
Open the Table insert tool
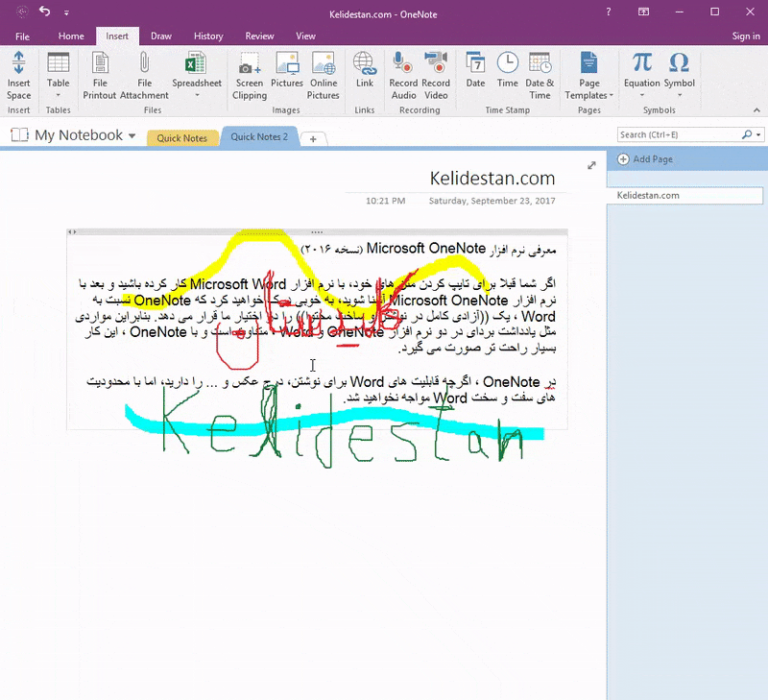(x=58, y=76)
